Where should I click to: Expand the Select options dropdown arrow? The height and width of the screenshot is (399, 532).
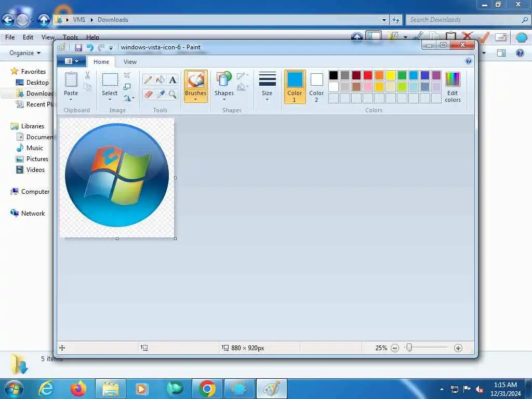point(110,99)
